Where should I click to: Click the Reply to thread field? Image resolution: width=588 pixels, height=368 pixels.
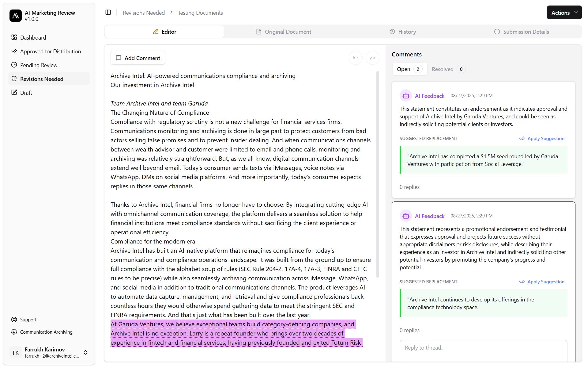pyautogui.click(x=483, y=348)
